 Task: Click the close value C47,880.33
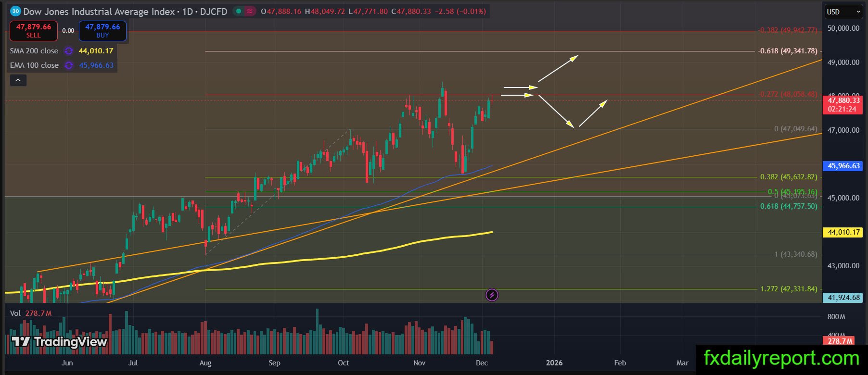[411, 12]
